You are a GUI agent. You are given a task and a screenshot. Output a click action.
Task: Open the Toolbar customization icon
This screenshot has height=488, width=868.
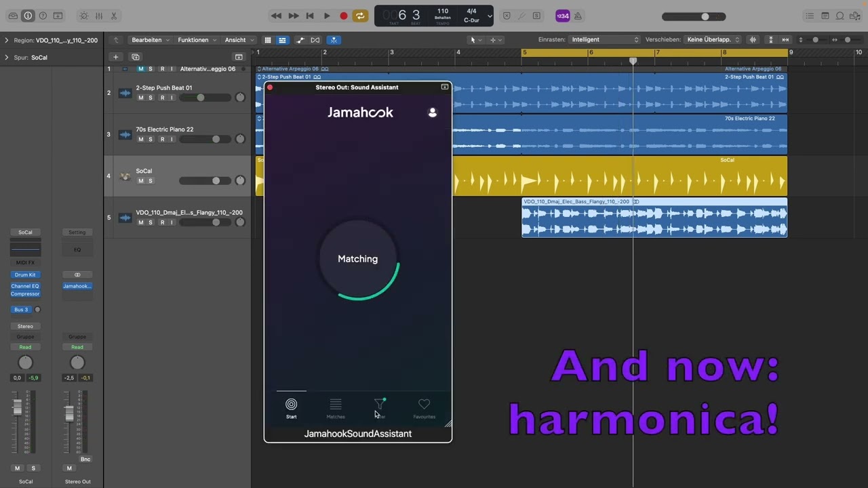click(58, 16)
